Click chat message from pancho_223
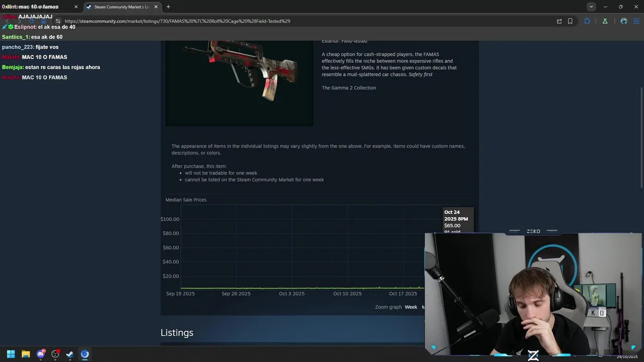 point(30,47)
